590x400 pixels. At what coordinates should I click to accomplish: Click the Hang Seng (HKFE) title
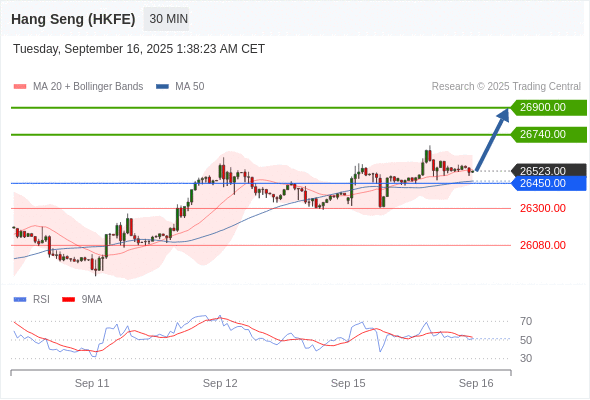click(73, 19)
